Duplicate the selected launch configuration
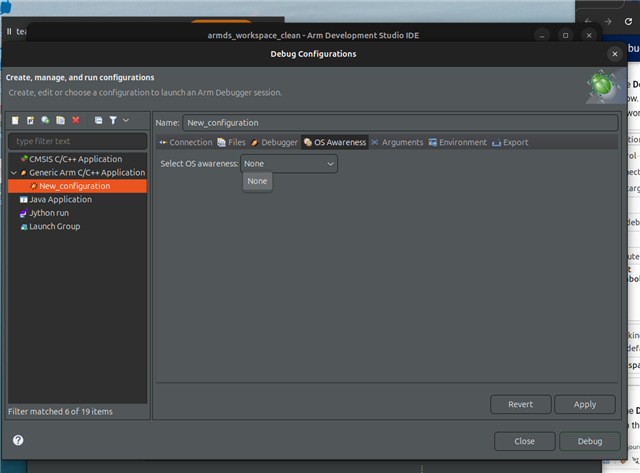Viewport: 640px width, 473px height. click(60, 120)
